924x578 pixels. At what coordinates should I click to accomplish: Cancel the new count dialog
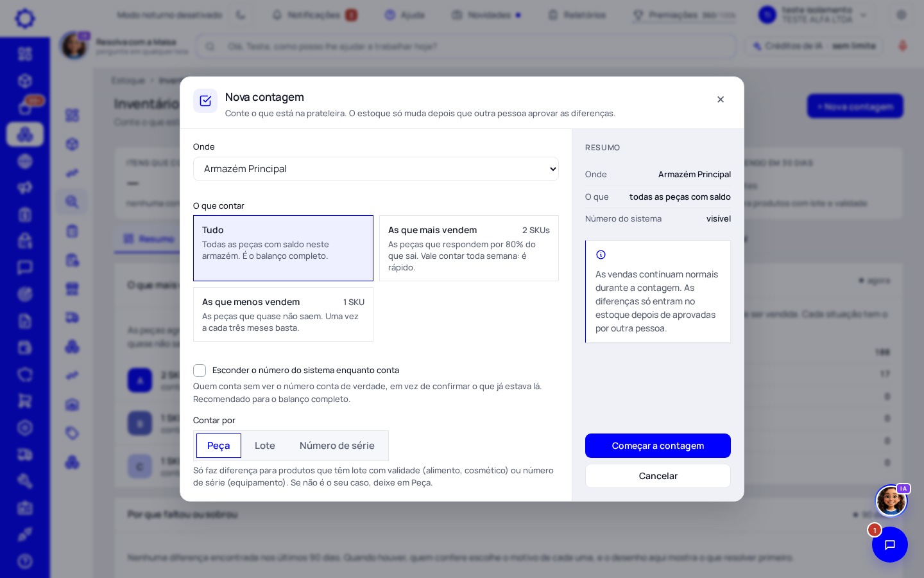pyautogui.click(x=658, y=476)
